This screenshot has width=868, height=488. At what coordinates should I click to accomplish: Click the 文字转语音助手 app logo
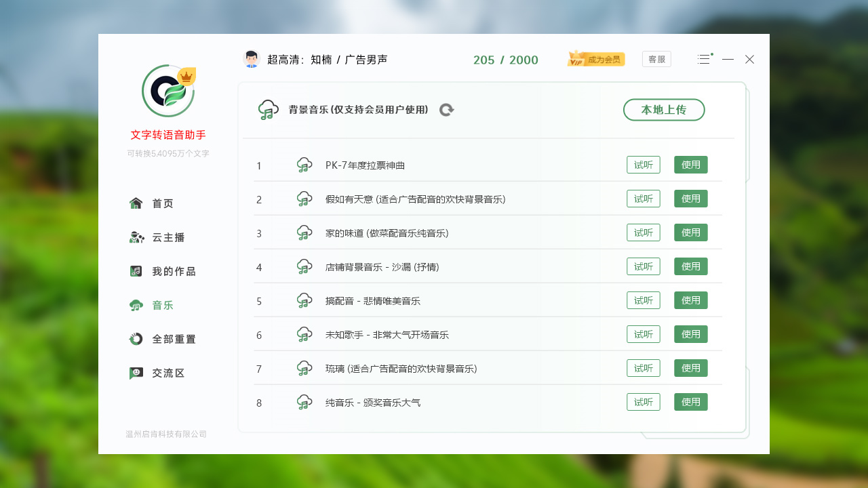(x=169, y=91)
